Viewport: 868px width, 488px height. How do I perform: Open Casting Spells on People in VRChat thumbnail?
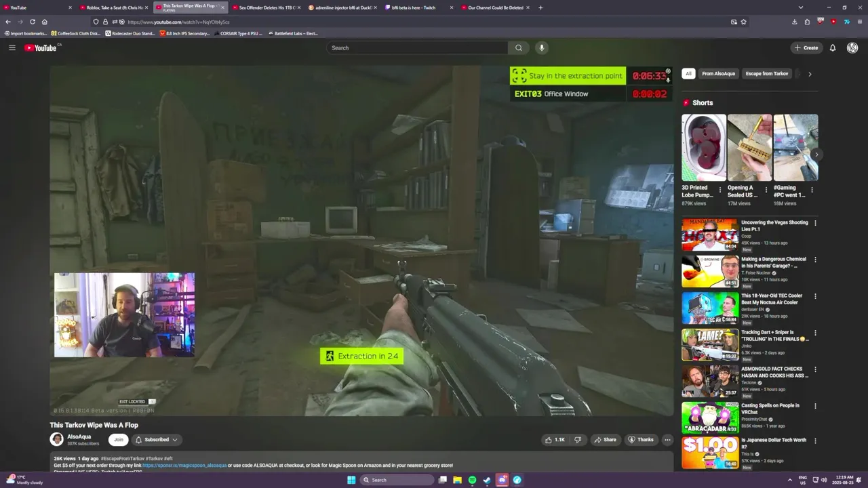coord(710,418)
